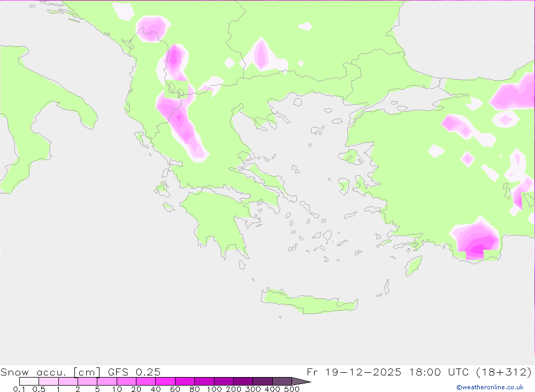Click the 'GFS 0.25' model label

point(134,372)
